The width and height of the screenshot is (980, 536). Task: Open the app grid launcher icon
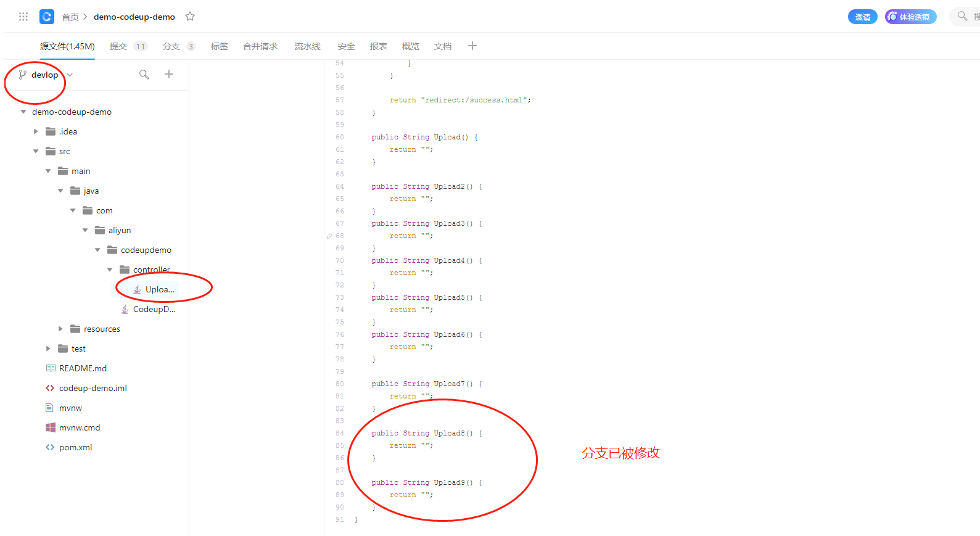tap(23, 17)
